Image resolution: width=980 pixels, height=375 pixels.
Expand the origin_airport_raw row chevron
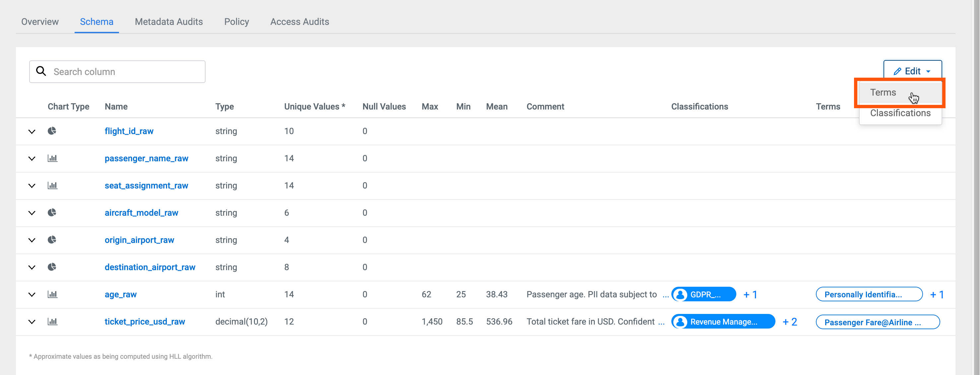32,240
